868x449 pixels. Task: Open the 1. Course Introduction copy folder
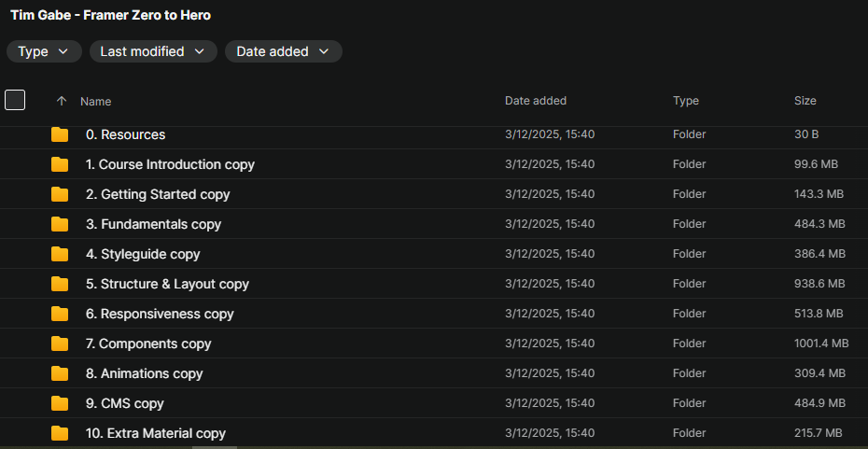pos(170,164)
